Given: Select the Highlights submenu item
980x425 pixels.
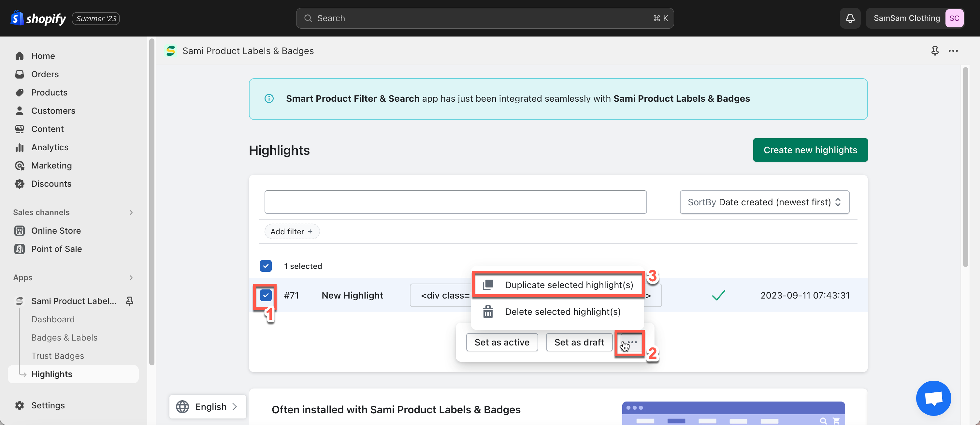Looking at the screenshot, I should coord(73,374).
